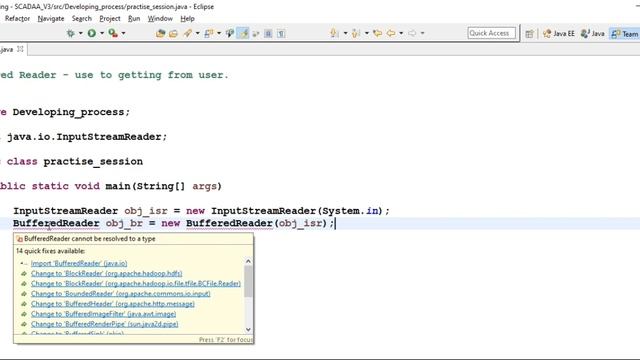Toggle Show Whitespace Characters icon
640x360 pixels.
[281, 33]
